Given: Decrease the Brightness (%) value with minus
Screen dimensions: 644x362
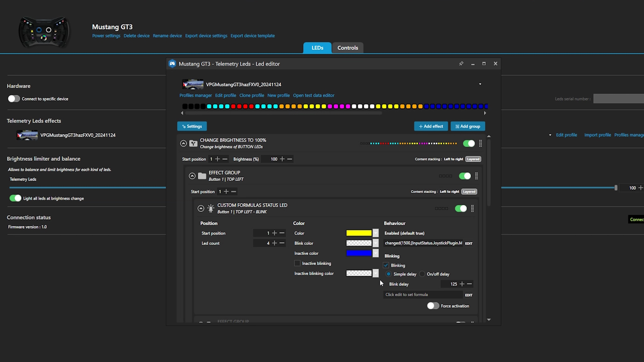Looking at the screenshot, I should pos(290,159).
